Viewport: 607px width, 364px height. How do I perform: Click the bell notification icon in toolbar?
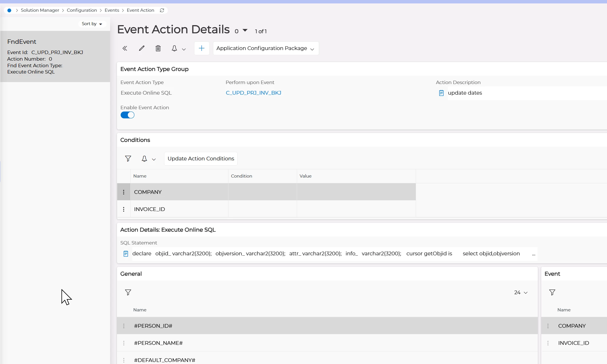point(174,48)
